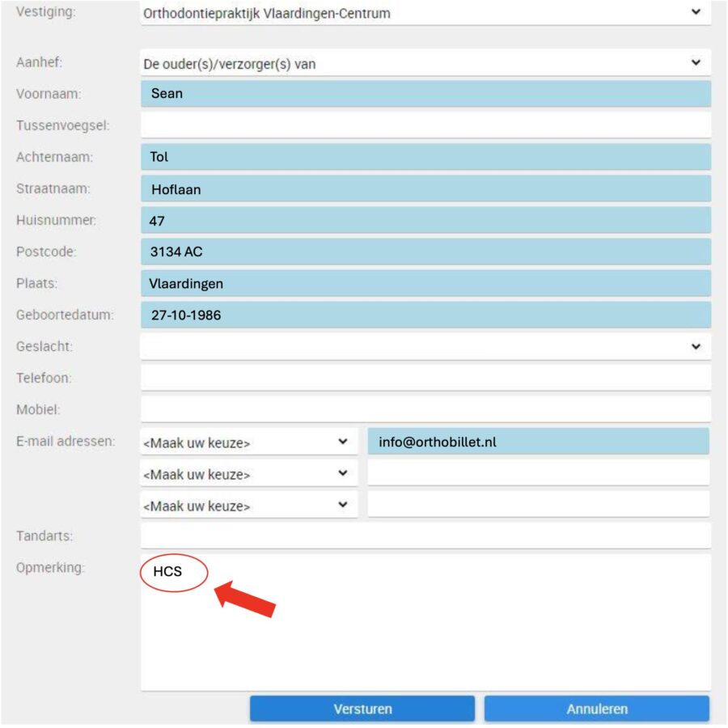
Task: Click the Opmerking text area with HCS
Action: (425, 623)
